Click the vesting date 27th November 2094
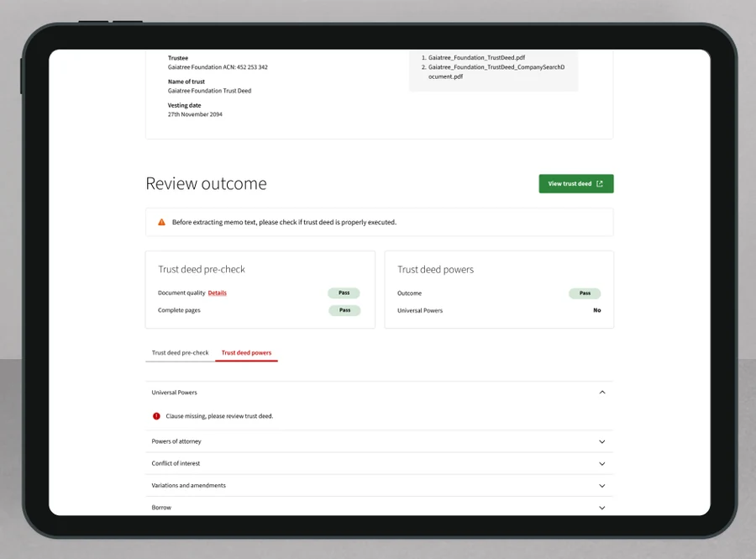This screenshot has height=559, width=756. (195, 114)
